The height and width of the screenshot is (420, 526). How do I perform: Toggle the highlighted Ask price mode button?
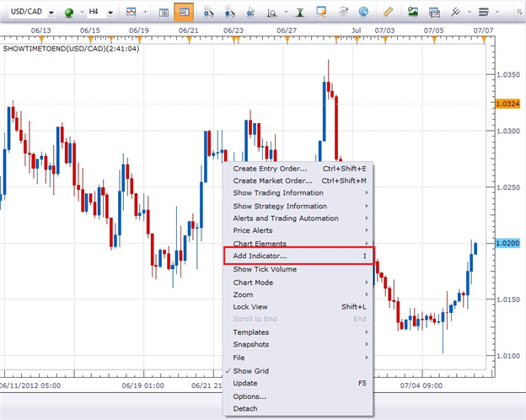[x=184, y=12]
